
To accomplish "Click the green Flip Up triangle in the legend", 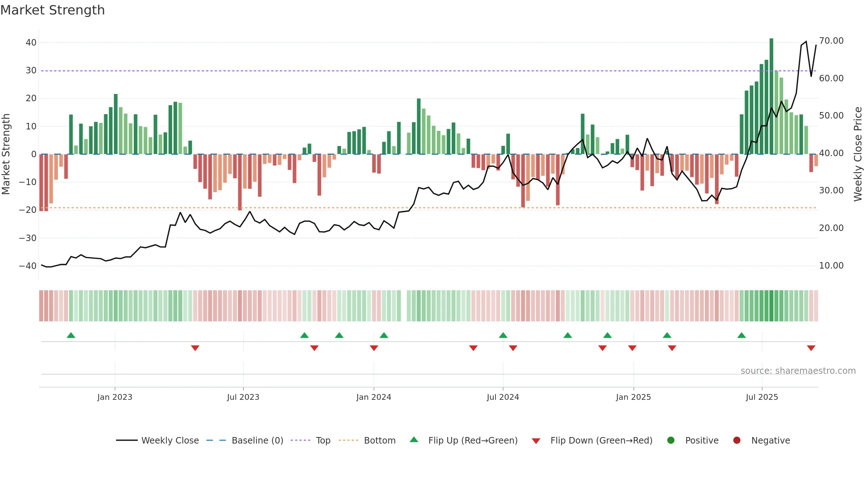I will click(x=414, y=440).
